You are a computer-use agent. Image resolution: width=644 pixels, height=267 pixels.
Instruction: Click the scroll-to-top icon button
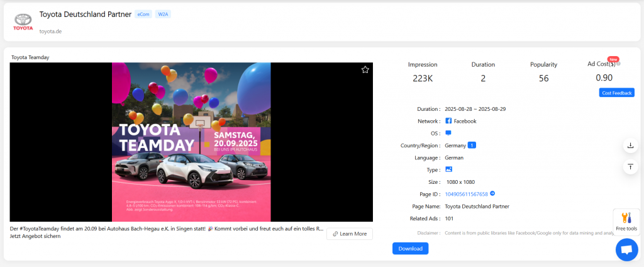630,166
